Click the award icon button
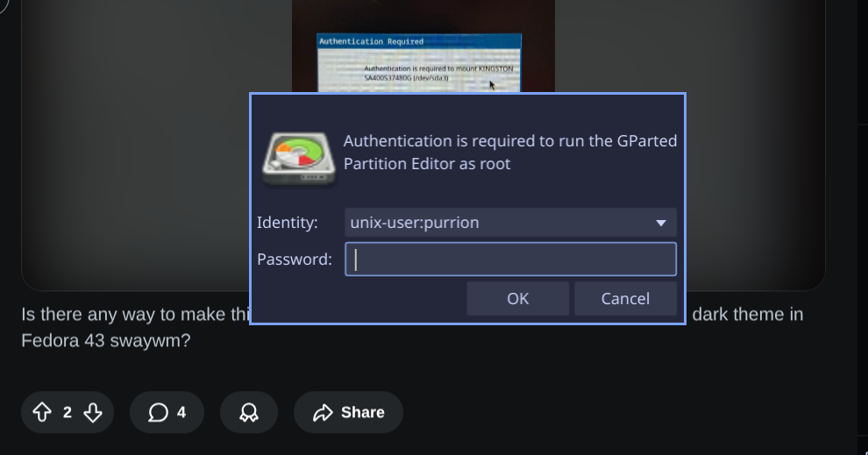The width and height of the screenshot is (868, 455). (248, 412)
